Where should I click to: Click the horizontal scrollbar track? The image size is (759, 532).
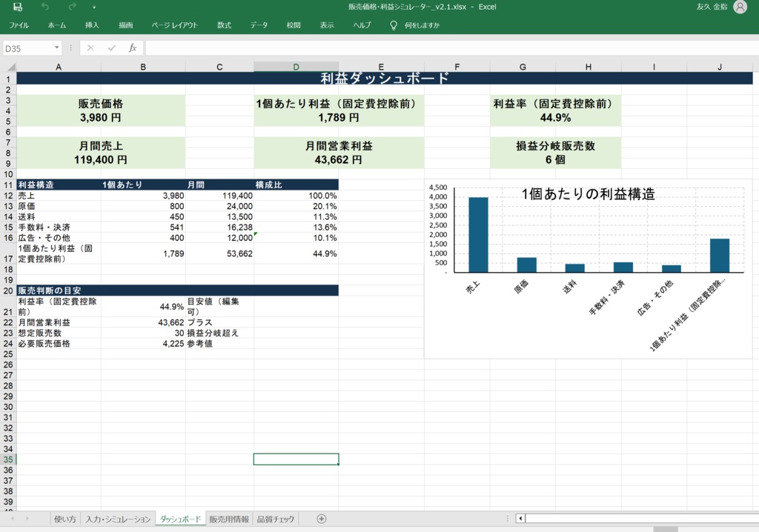[x=642, y=519]
